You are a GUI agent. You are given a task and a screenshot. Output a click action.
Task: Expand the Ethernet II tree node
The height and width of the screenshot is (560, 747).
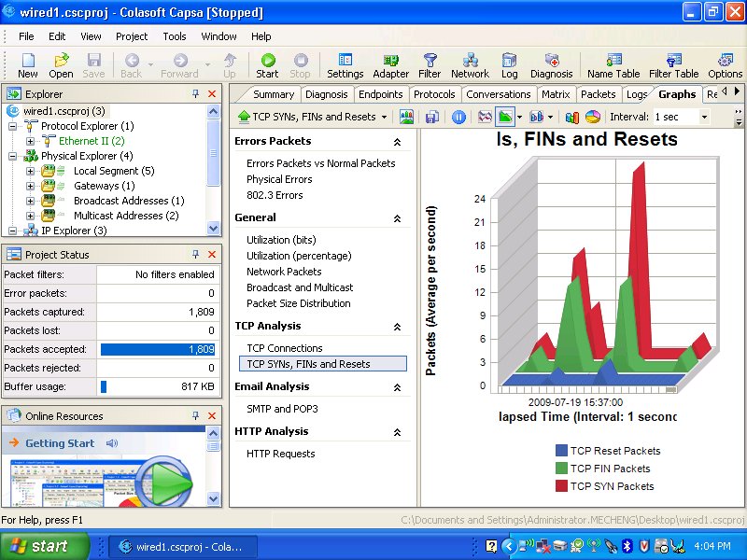point(31,141)
